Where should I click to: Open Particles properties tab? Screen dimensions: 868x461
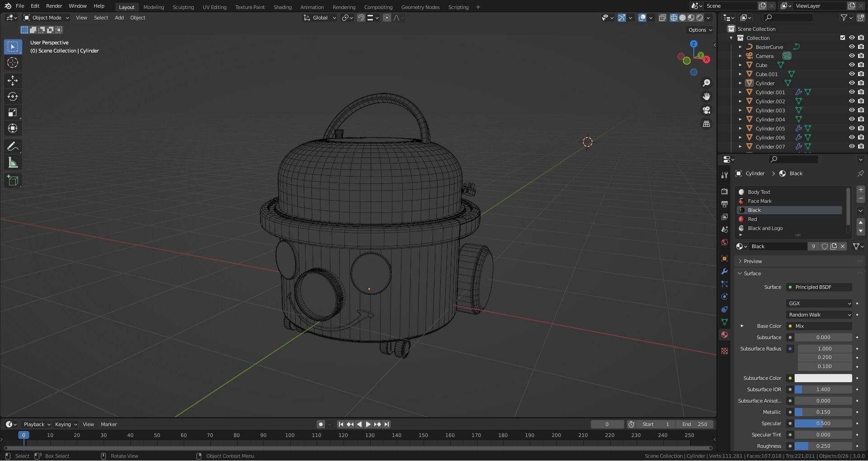coord(725,284)
